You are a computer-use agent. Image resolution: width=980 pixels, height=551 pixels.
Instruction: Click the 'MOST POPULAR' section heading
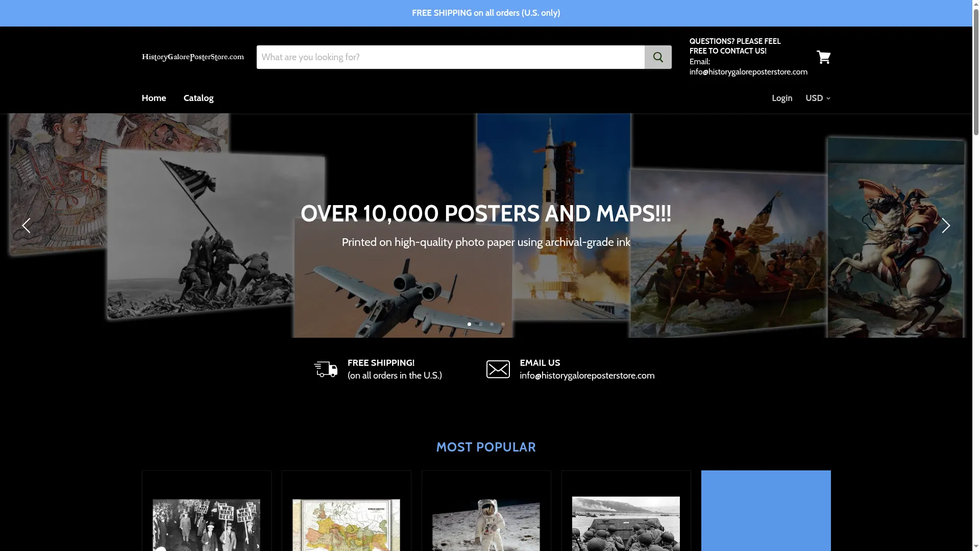486,447
